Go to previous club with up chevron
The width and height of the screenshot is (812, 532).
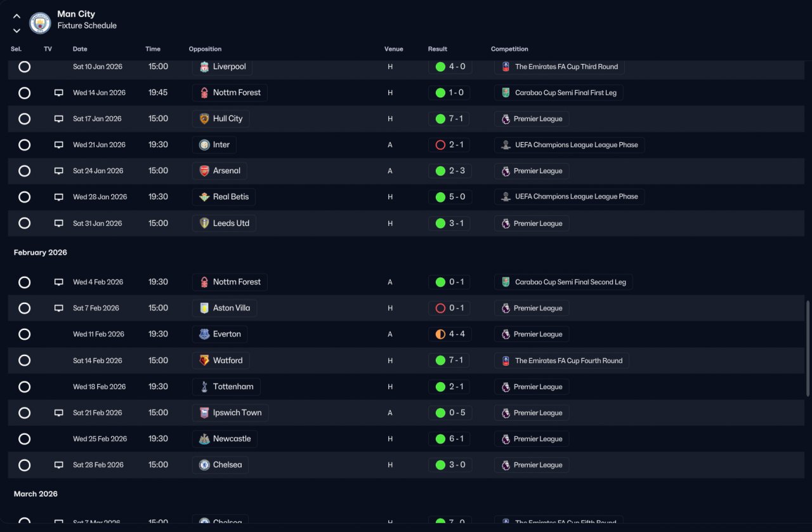tap(16, 17)
